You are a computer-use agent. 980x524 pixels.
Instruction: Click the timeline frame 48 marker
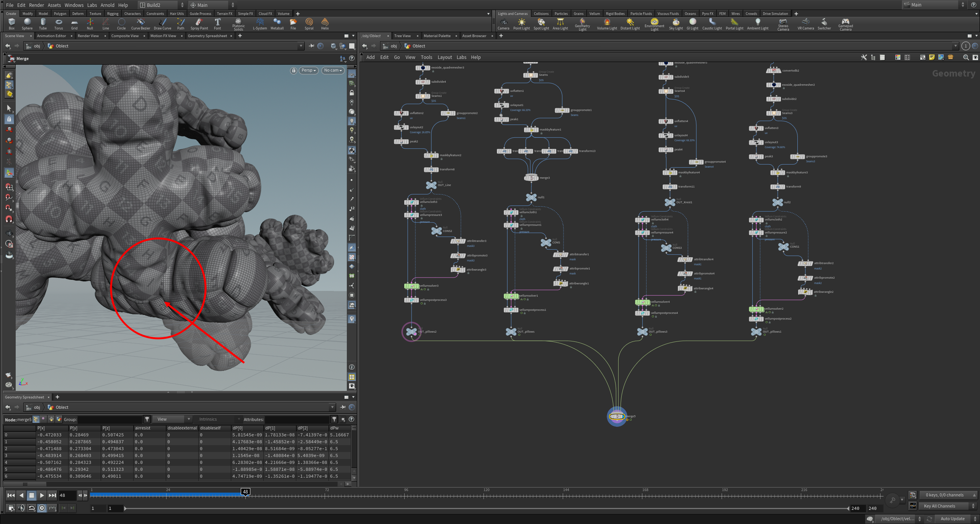[245, 492]
